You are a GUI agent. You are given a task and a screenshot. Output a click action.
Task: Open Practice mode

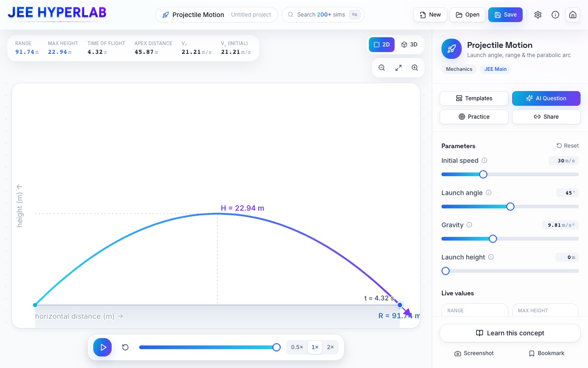tap(474, 117)
